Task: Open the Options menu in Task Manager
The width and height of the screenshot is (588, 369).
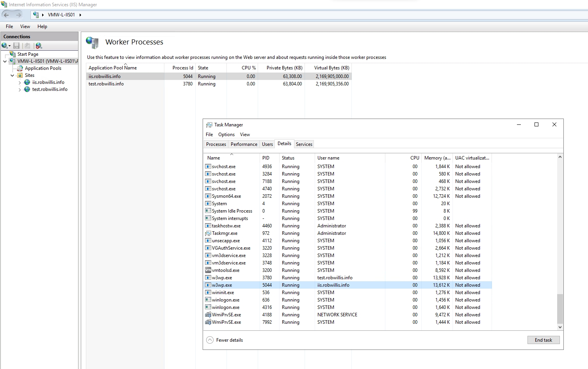Action: click(226, 135)
